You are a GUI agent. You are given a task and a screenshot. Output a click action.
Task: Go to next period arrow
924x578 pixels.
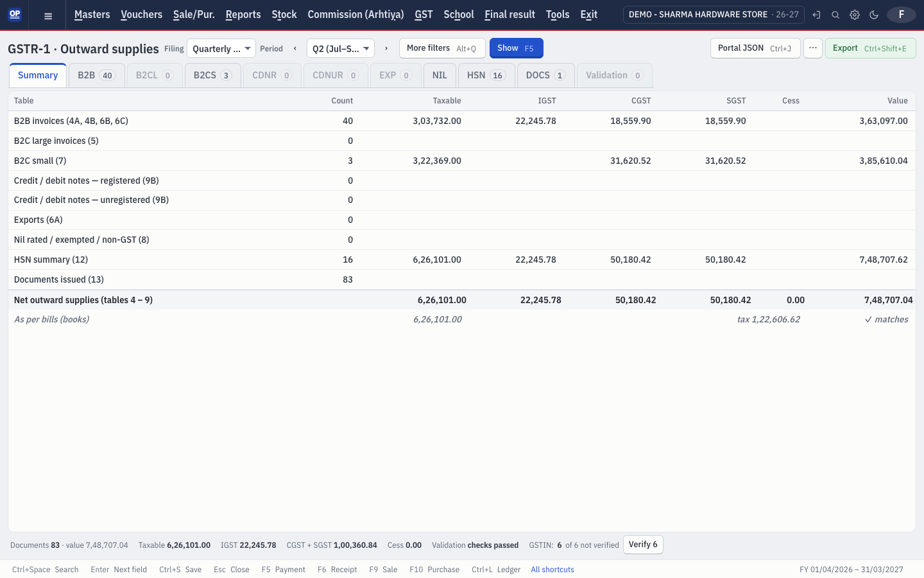(x=386, y=48)
